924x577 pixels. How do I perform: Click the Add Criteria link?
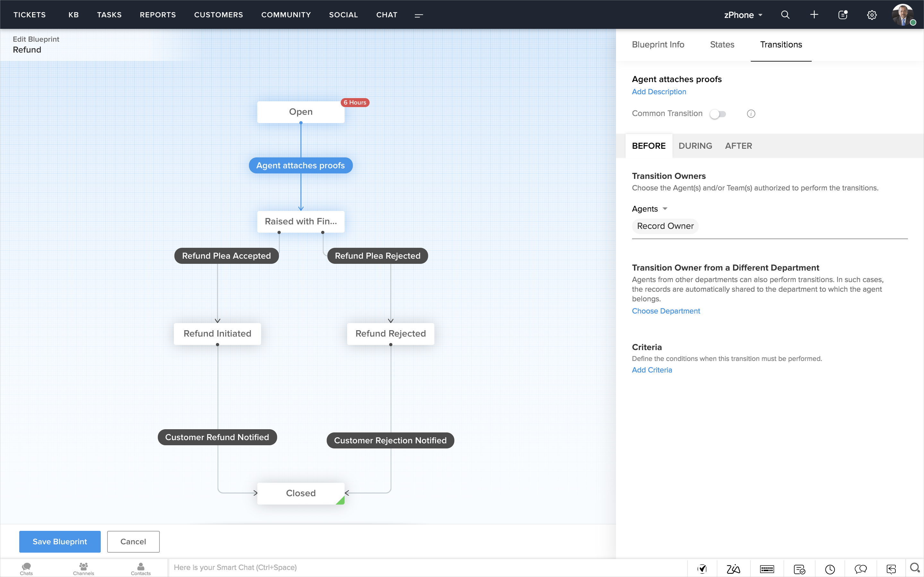pos(652,370)
